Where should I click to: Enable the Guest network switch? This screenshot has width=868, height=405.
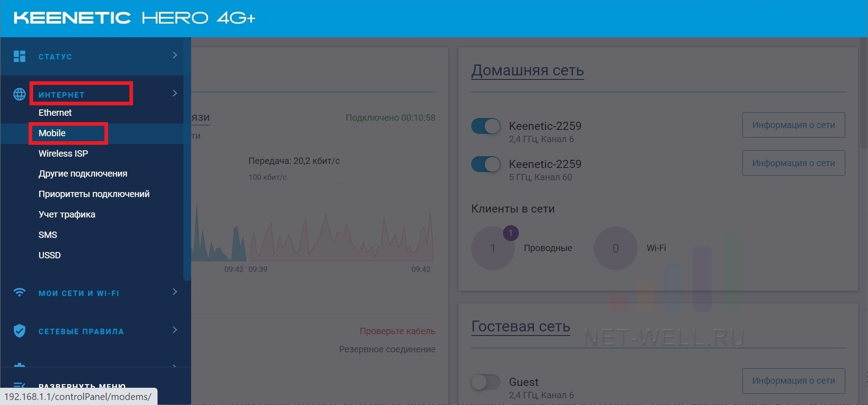click(486, 382)
